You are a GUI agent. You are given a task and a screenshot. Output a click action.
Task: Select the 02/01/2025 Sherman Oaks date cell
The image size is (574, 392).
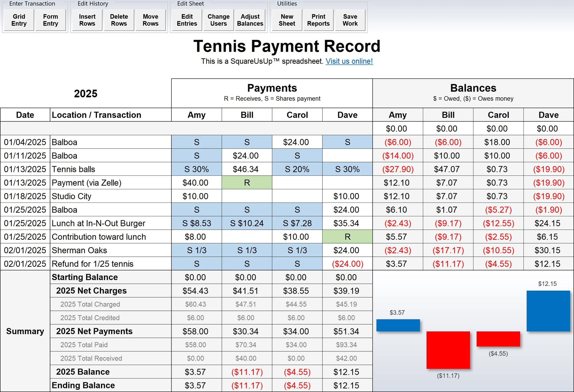tap(25, 250)
